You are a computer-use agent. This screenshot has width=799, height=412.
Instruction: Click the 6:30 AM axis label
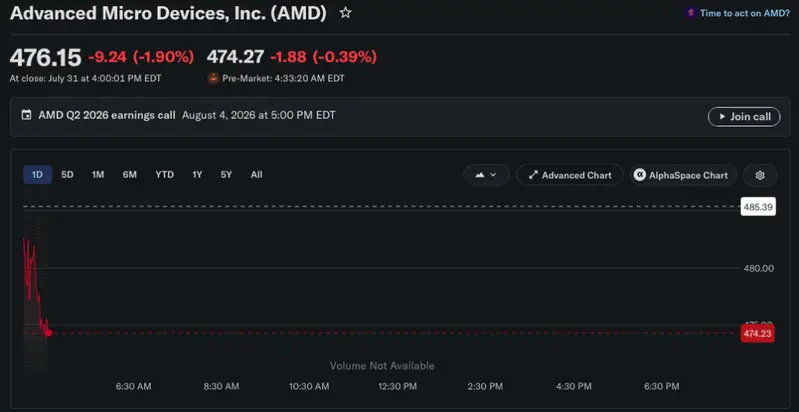coord(134,387)
